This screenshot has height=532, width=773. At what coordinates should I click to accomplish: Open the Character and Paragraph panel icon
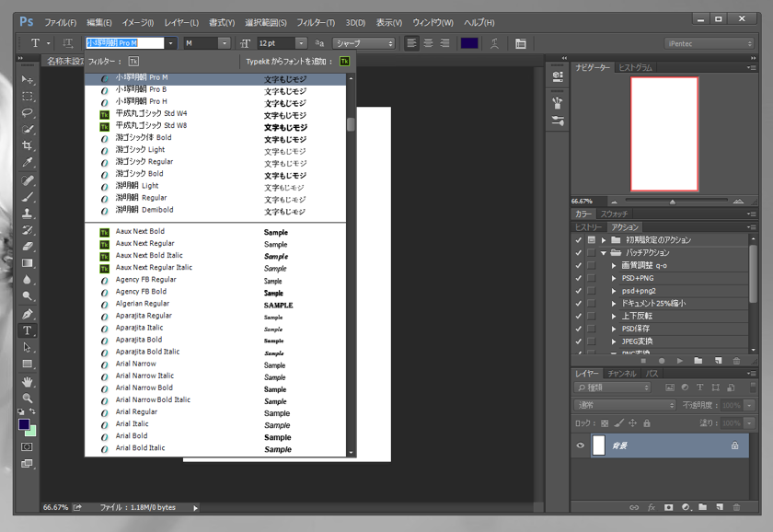(521, 43)
